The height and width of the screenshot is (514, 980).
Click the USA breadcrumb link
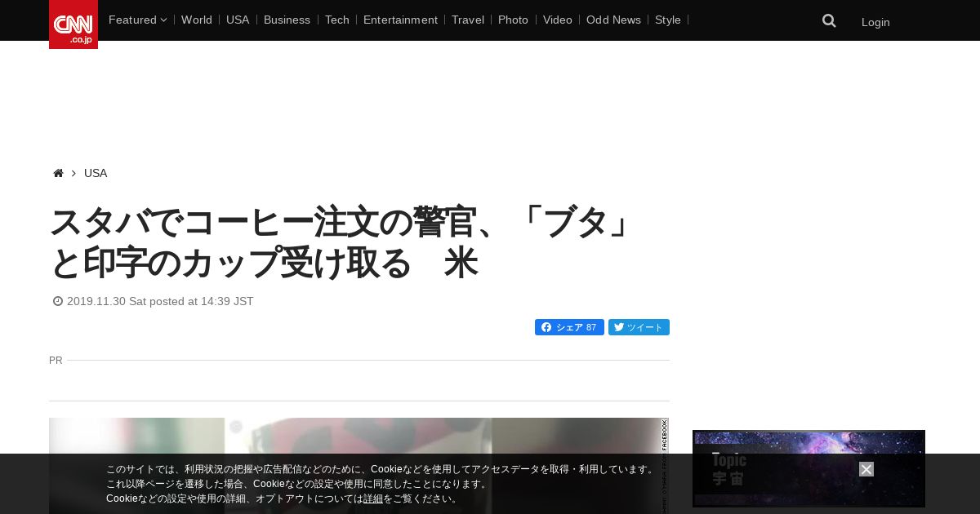[96, 173]
